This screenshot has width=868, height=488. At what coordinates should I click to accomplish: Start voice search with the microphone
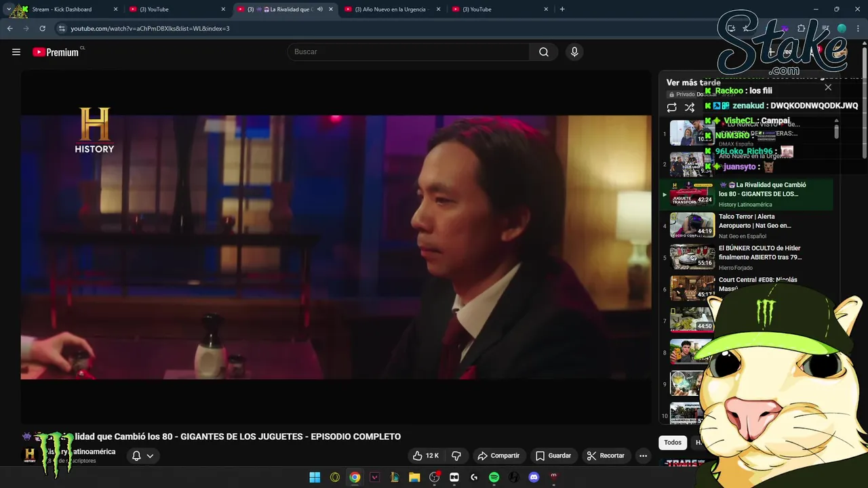(x=574, y=52)
